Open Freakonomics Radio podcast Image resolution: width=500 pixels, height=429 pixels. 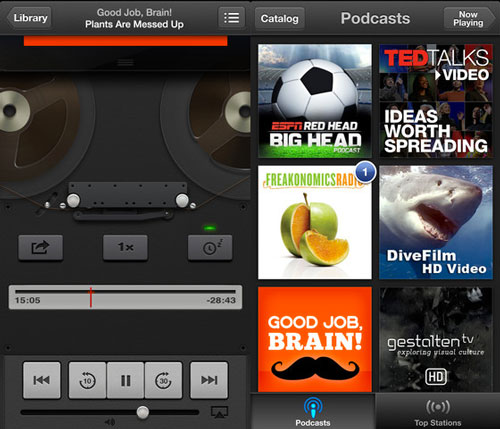click(315, 222)
